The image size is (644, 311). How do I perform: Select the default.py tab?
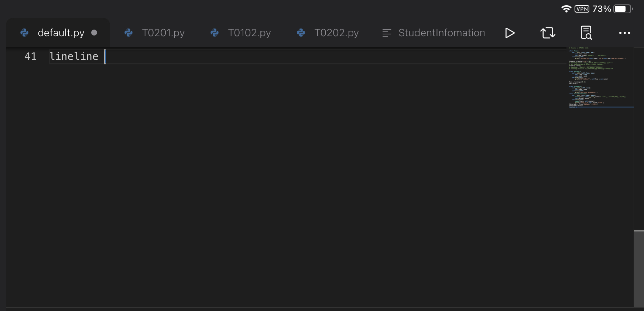61,33
